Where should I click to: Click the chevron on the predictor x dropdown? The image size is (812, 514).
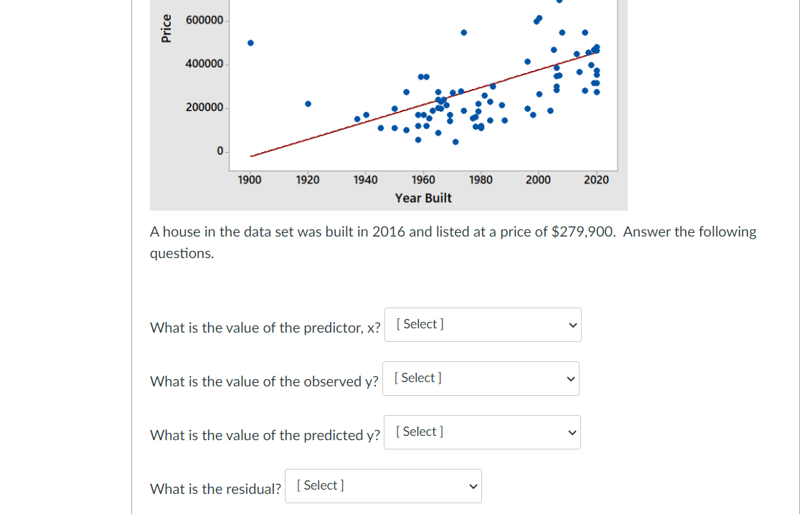pyautogui.click(x=572, y=324)
